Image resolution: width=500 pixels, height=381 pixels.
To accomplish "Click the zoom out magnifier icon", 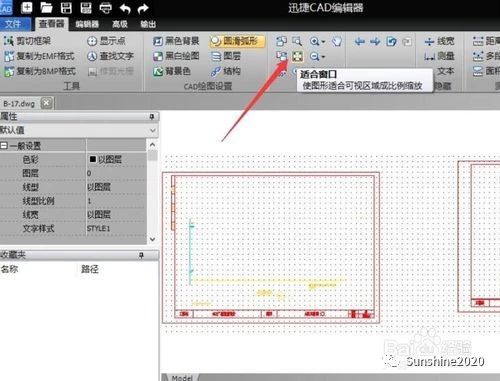I will (314, 56).
